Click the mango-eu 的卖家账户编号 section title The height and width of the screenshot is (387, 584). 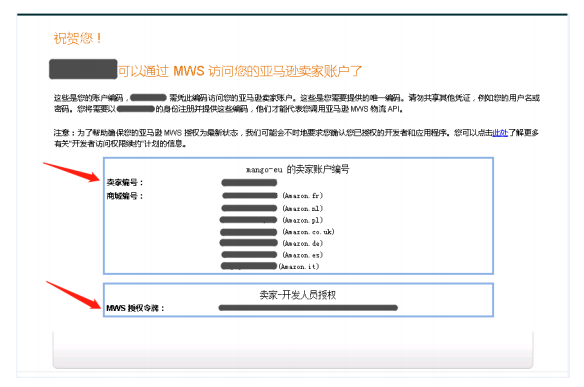298,169
